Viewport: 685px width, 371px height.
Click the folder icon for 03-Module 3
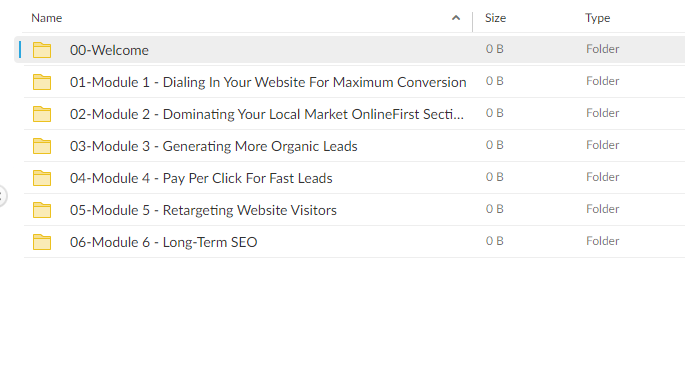(x=42, y=146)
